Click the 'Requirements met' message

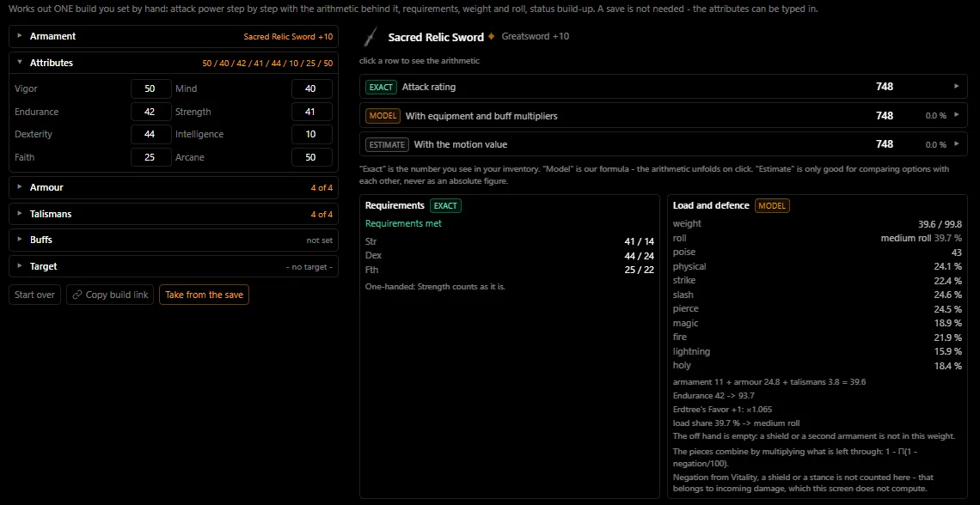coord(403,223)
